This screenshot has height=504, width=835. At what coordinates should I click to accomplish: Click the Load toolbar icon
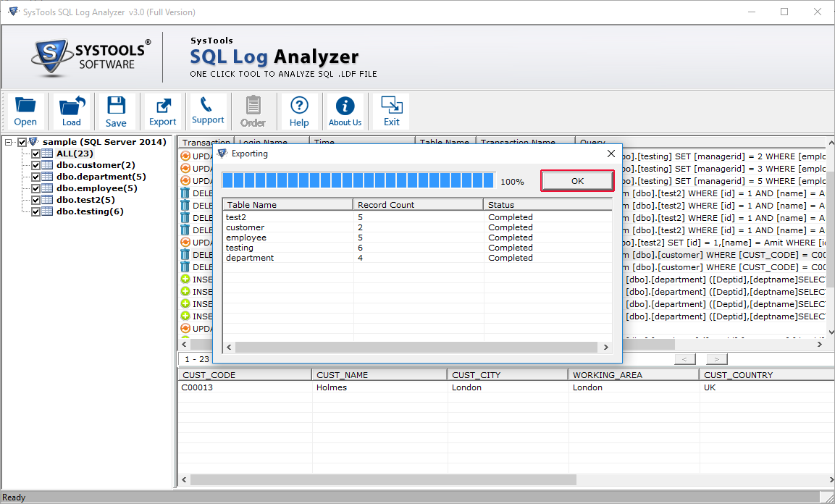(72, 112)
